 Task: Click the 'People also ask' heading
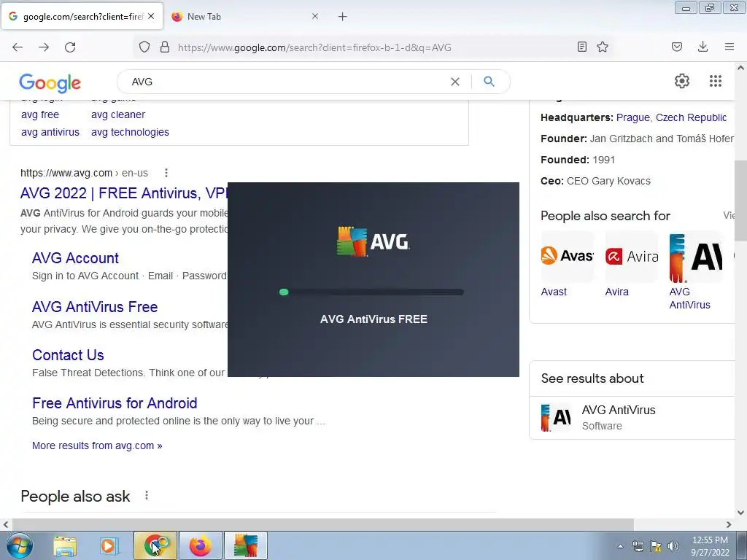[75, 496]
